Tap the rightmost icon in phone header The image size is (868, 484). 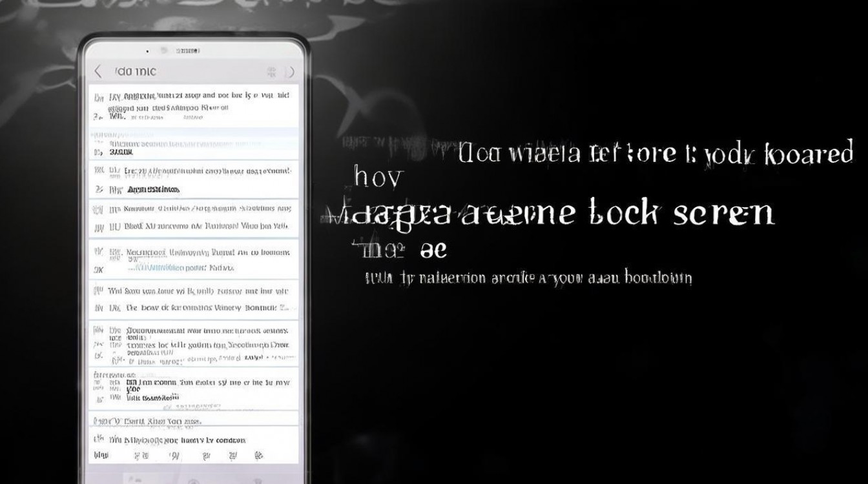[290, 72]
